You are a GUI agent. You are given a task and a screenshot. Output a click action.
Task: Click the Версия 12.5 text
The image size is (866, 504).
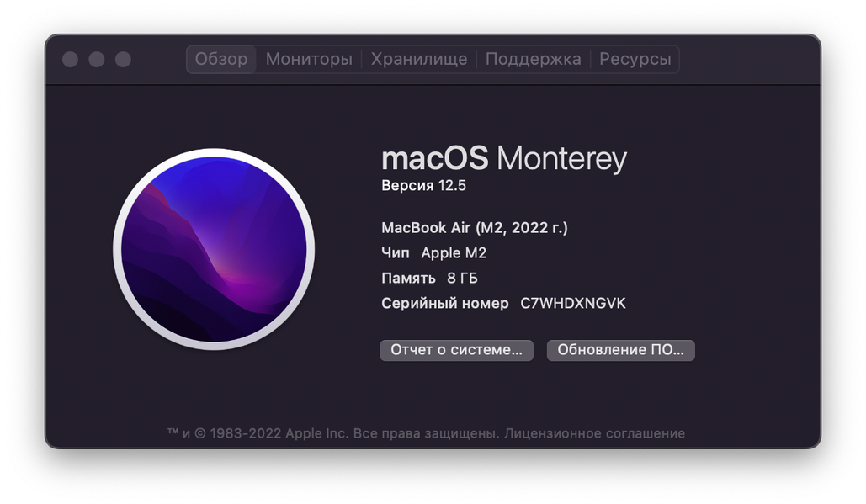[423, 185]
